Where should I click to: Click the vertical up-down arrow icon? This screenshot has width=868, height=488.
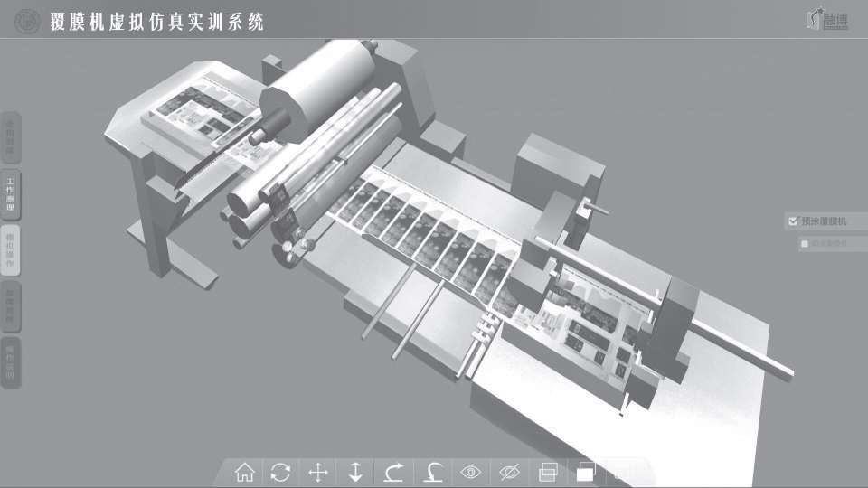355,472
